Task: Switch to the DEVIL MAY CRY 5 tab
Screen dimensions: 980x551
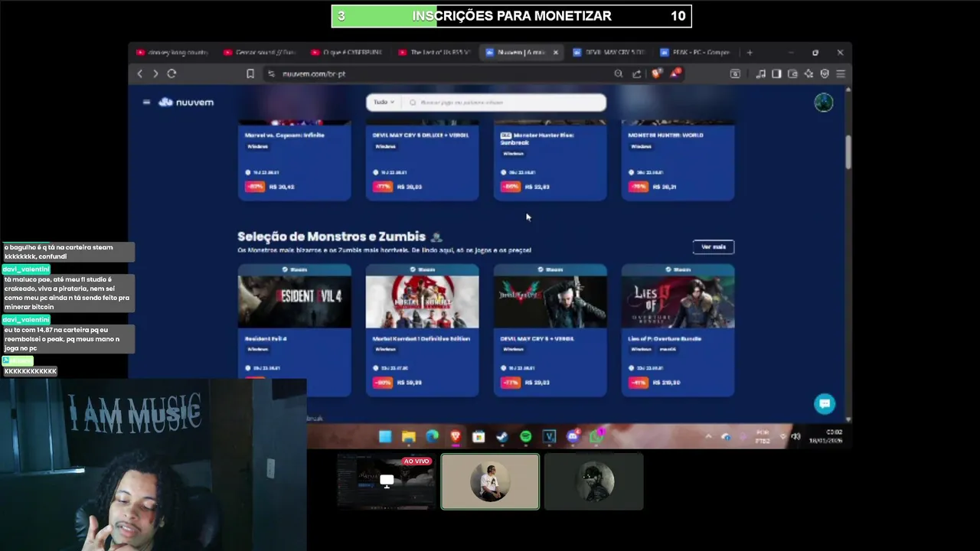Action: pos(610,52)
